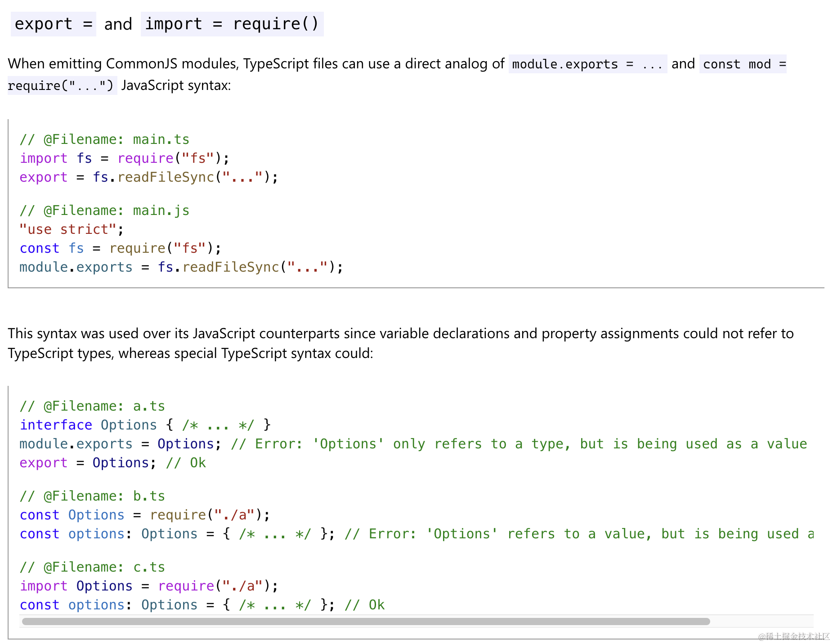This screenshot has width=833, height=644.
Task: Click the comment '// @Filename: main.ts'
Action: click(104, 139)
